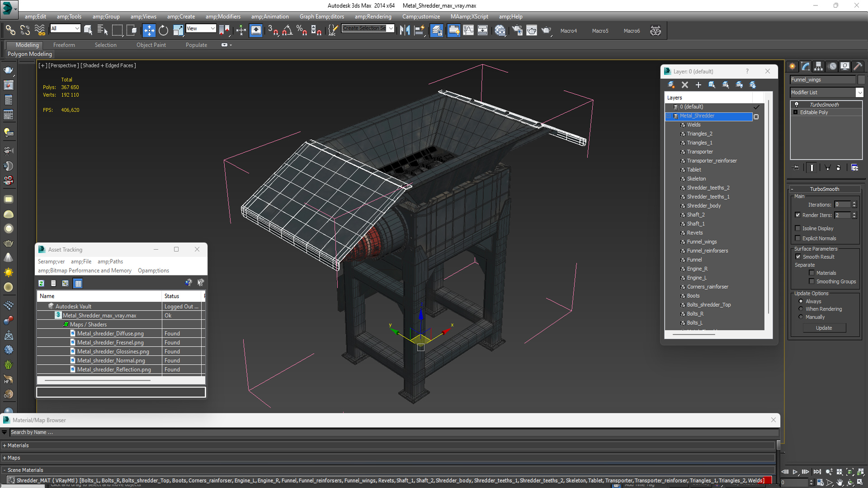Click the Update button in TurboSmooth
Viewport: 868px width, 488px height.
(x=824, y=328)
